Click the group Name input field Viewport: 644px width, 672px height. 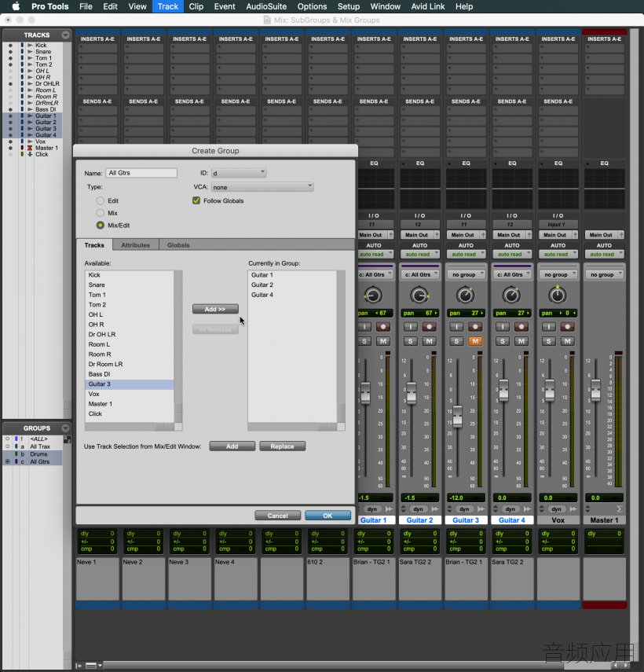point(141,173)
